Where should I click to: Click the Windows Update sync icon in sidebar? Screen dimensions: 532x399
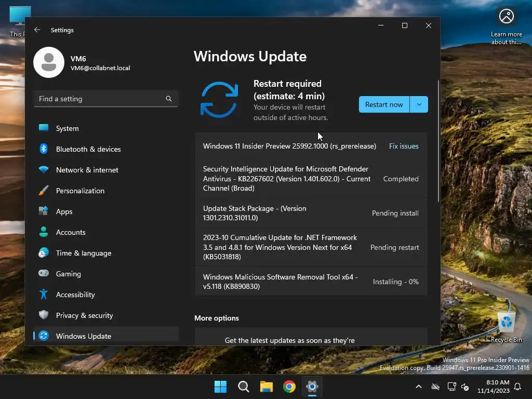coord(44,336)
